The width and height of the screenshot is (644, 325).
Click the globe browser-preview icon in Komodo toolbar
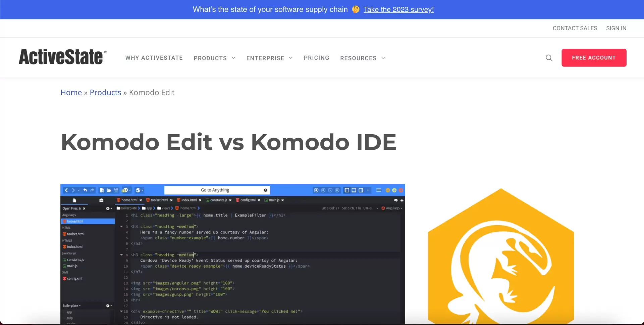138,190
